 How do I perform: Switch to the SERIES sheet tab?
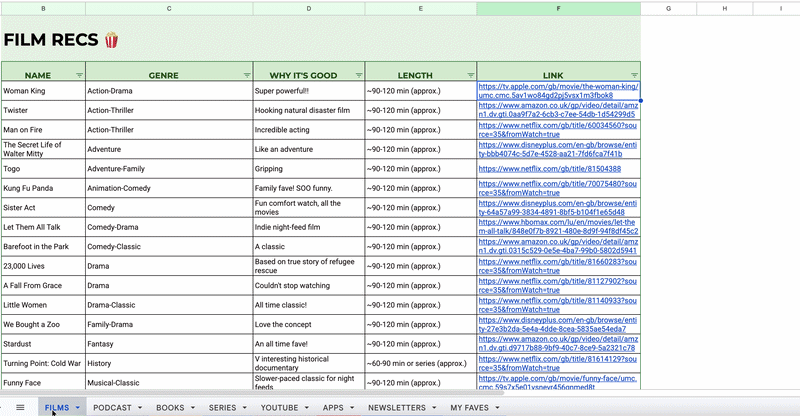(x=222, y=408)
